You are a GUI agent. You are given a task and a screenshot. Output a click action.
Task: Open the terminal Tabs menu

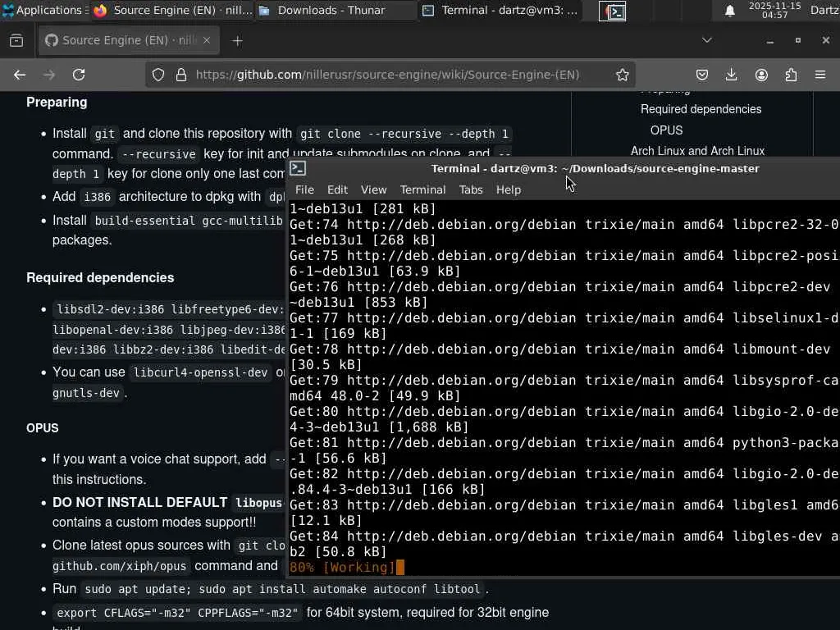[x=471, y=189]
